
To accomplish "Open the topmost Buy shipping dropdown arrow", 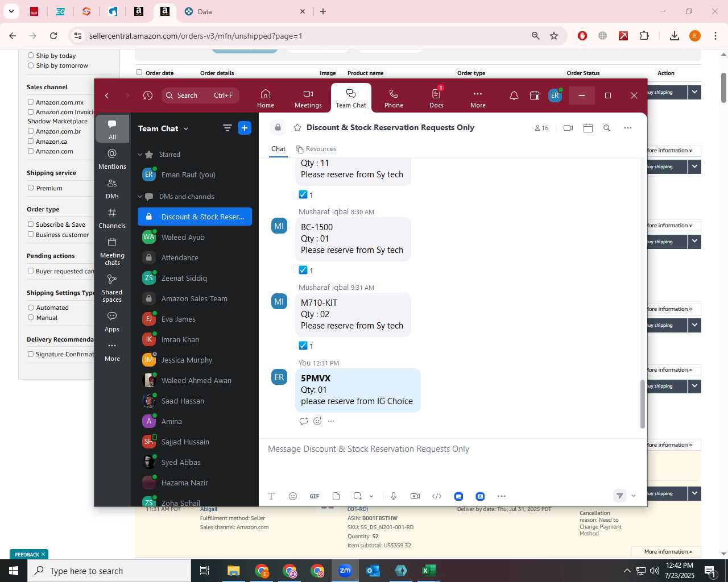I will (x=694, y=92).
